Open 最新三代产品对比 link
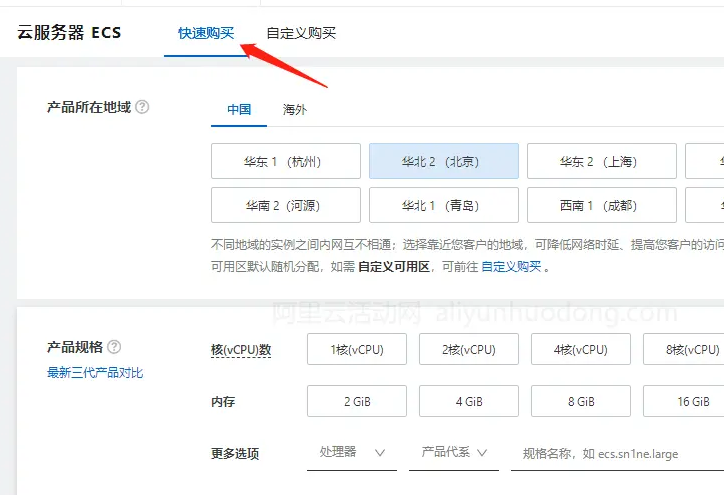Viewport: 724px width, 495px height. [x=95, y=373]
